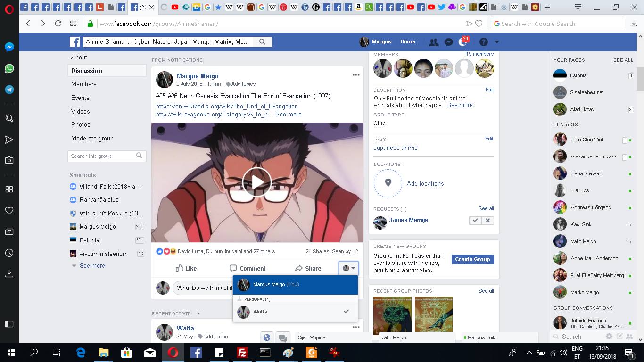Expand the truncated post text with See more
Screen dimensions: 644x362
click(x=289, y=114)
